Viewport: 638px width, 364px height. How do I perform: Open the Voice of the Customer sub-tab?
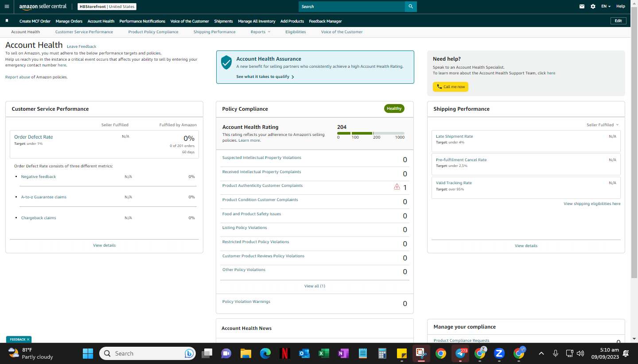342,32
